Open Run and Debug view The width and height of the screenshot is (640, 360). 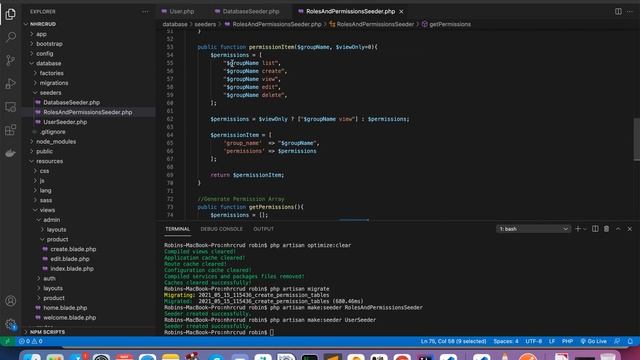pyautogui.click(x=11, y=84)
